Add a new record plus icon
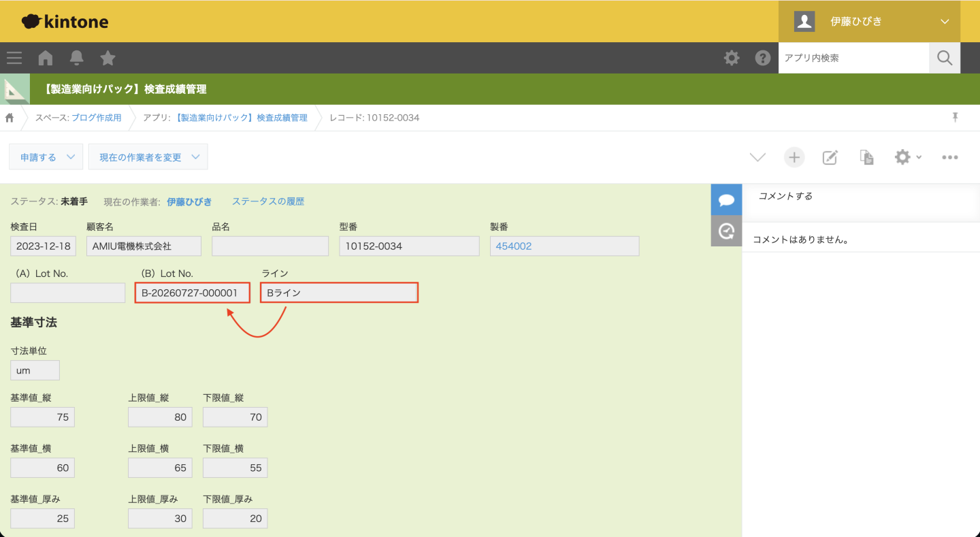The width and height of the screenshot is (980, 537). (794, 157)
